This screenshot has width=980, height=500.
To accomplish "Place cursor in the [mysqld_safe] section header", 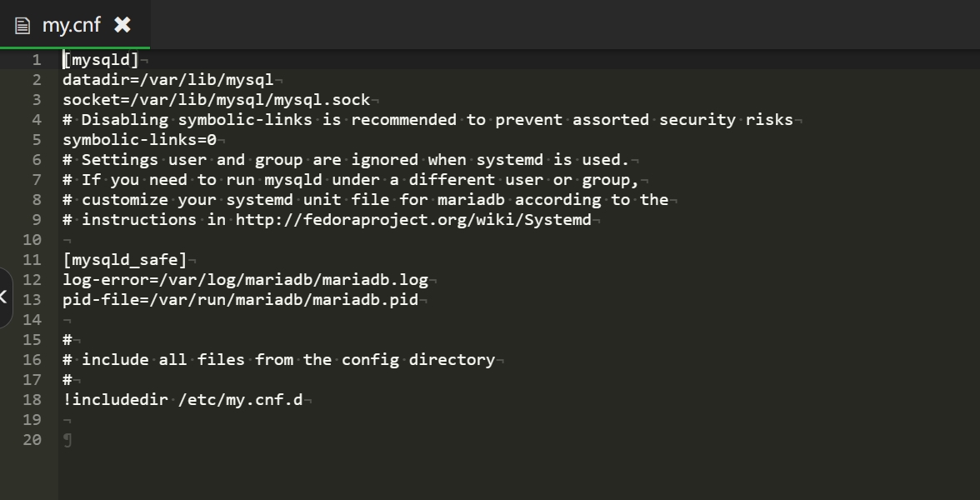I will click(x=125, y=260).
